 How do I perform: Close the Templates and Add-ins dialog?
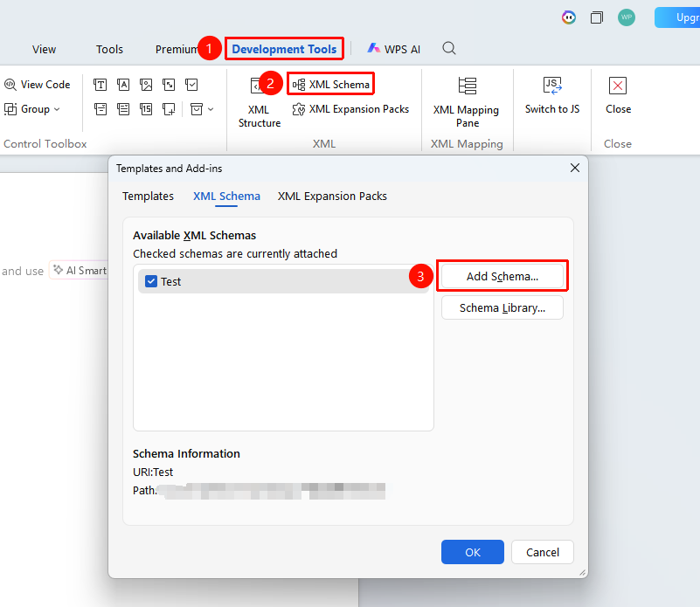click(575, 168)
